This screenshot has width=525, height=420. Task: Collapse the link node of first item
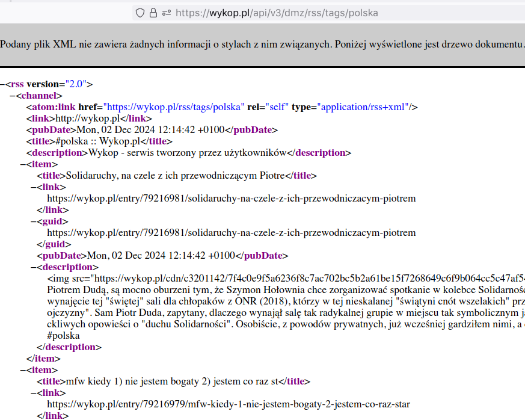point(33,187)
